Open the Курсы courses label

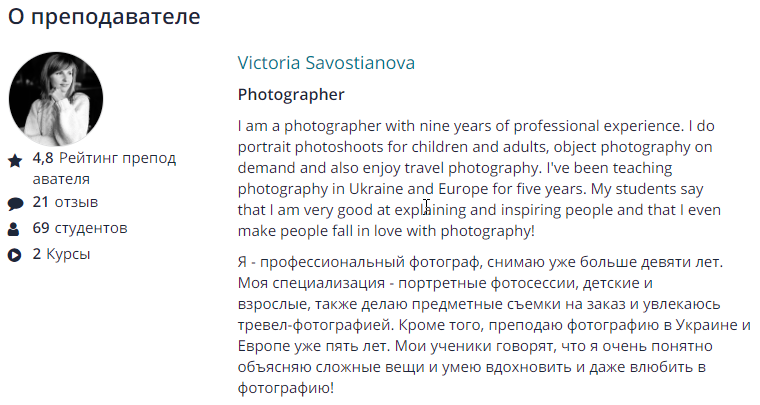click(68, 254)
